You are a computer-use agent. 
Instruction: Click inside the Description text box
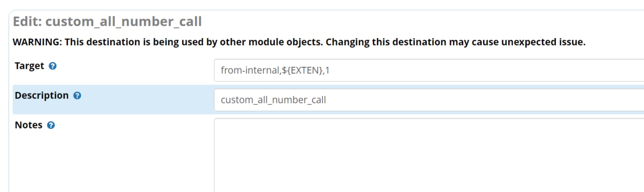pyautogui.click(x=429, y=100)
